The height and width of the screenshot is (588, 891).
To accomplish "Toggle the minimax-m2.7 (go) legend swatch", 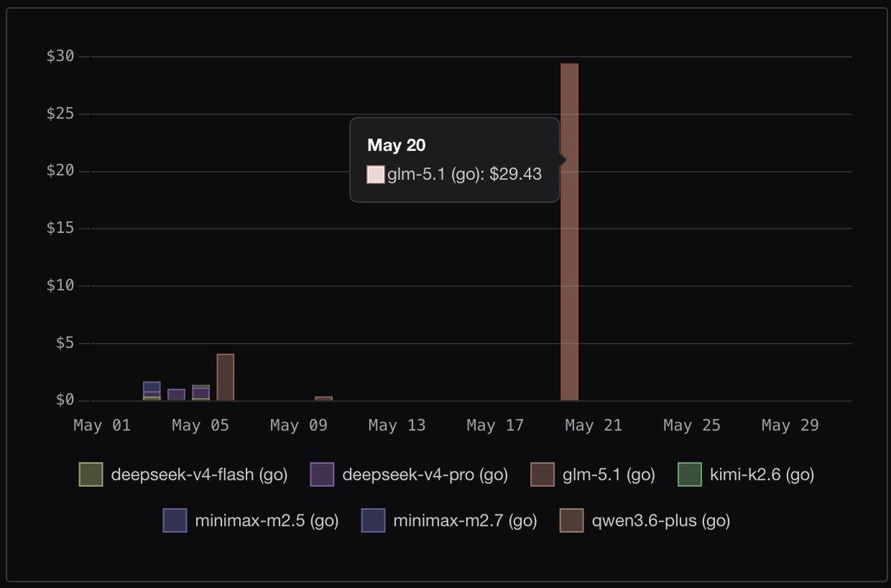I will [x=373, y=520].
